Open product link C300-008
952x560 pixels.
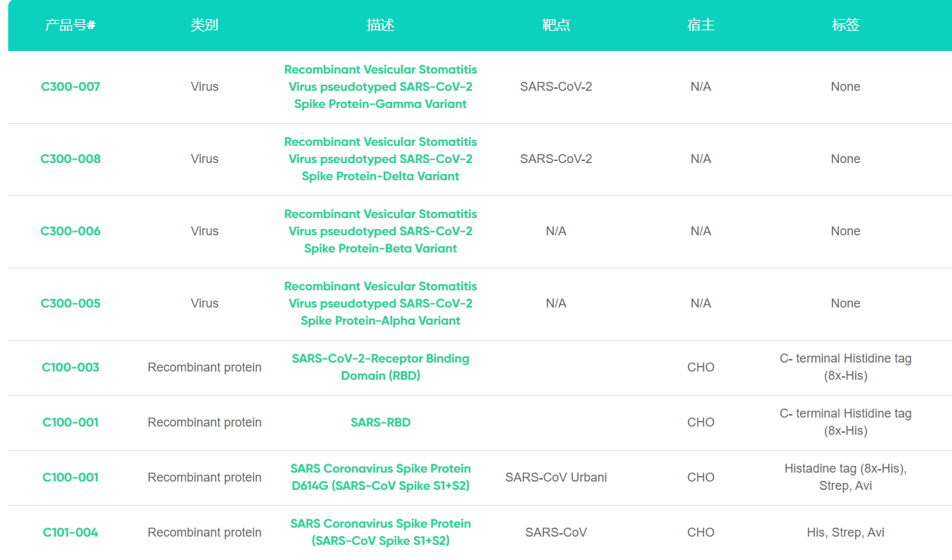[70, 159]
